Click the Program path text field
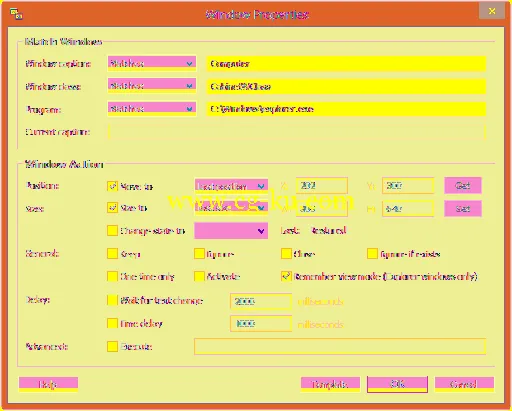 (346, 109)
